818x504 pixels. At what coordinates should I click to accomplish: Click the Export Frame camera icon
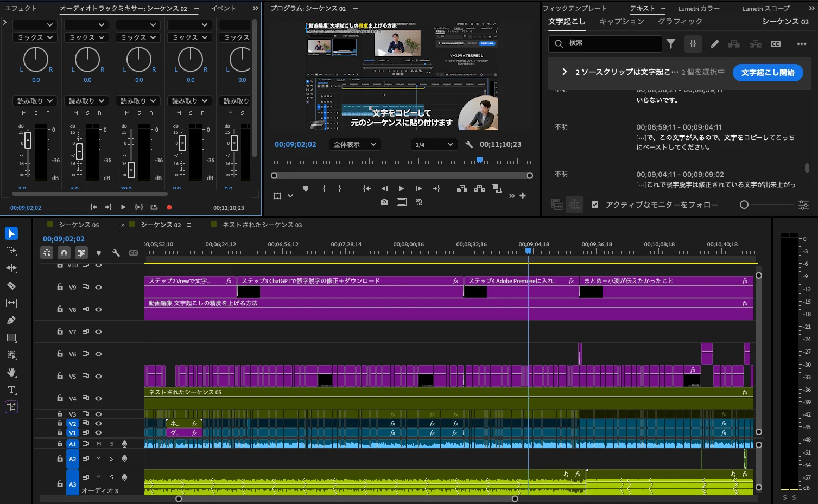point(384,202)
